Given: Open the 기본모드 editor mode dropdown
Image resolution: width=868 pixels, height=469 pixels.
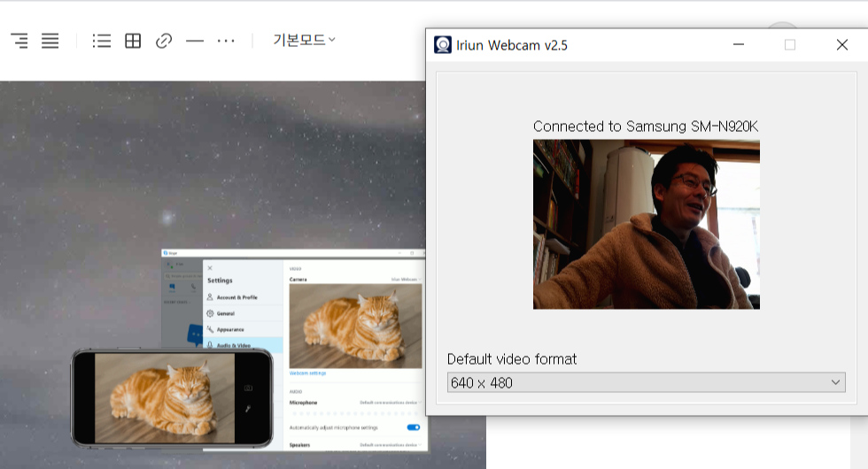Looking at the screenshot, I should [304, 40].
